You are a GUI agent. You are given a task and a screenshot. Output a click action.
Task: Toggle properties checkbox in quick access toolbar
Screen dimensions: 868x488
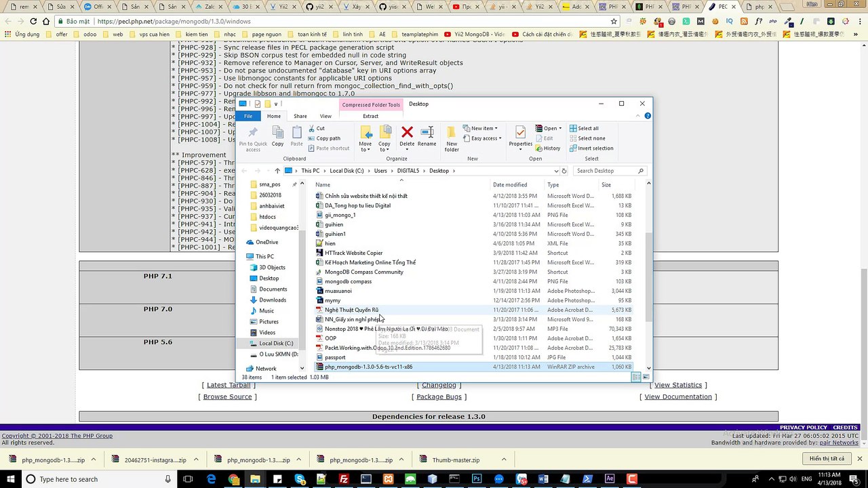257,104
